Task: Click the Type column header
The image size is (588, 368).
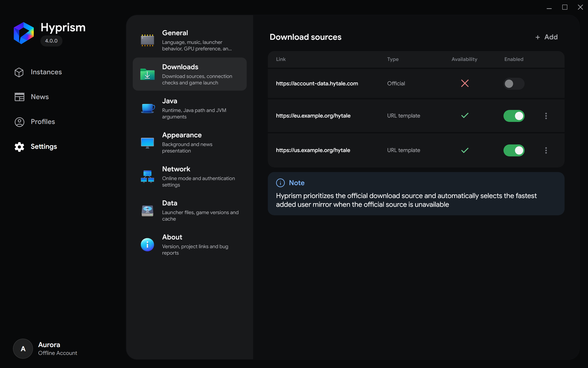Action: (x=393, y=59)
